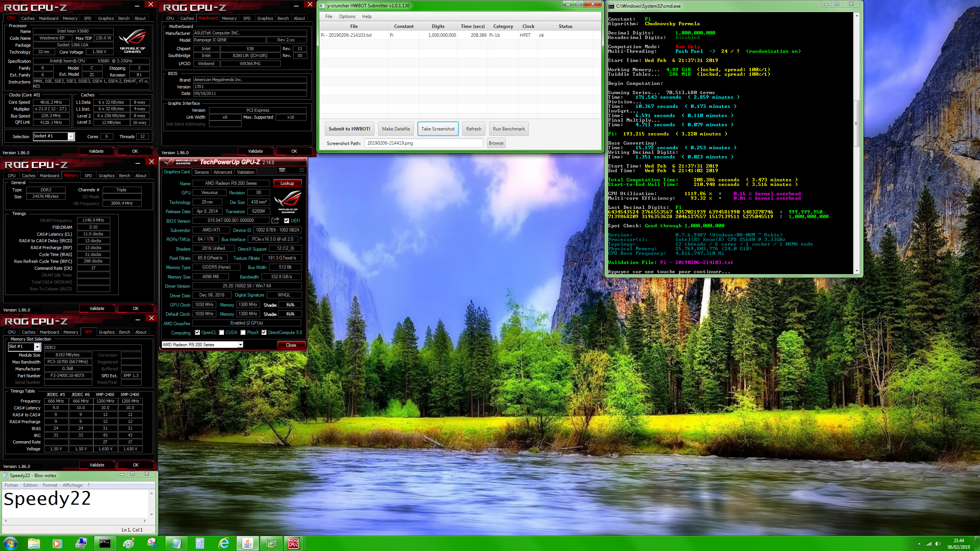
Task: Switch to Notepad via taskbar icon
Action: pos(176,543)
